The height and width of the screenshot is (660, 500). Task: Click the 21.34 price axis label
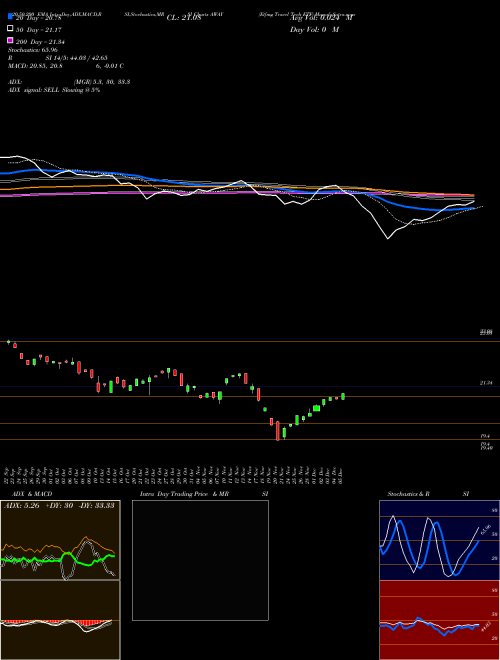486,383
